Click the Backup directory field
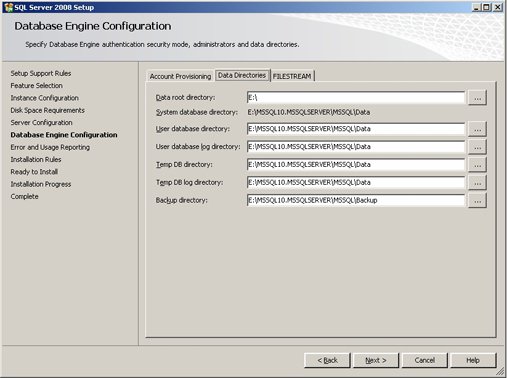Viewport: 507px width, 378px height. coord(356,200)
